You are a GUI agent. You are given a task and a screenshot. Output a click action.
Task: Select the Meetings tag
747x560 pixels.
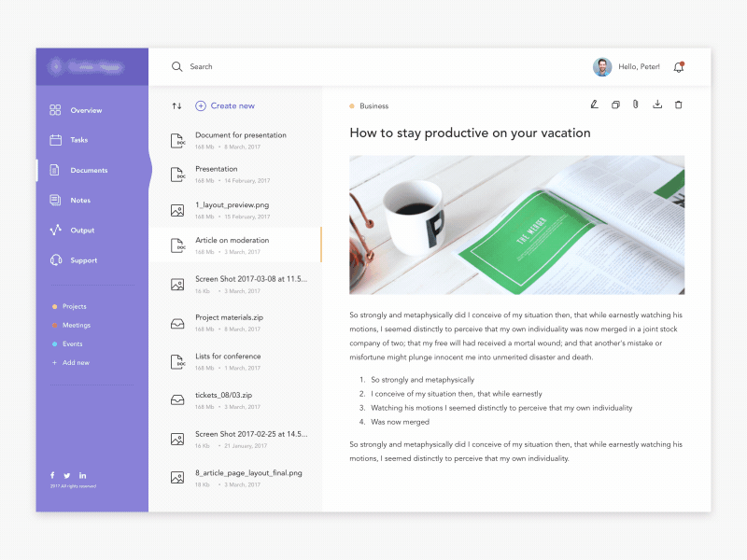coord(71,325)
